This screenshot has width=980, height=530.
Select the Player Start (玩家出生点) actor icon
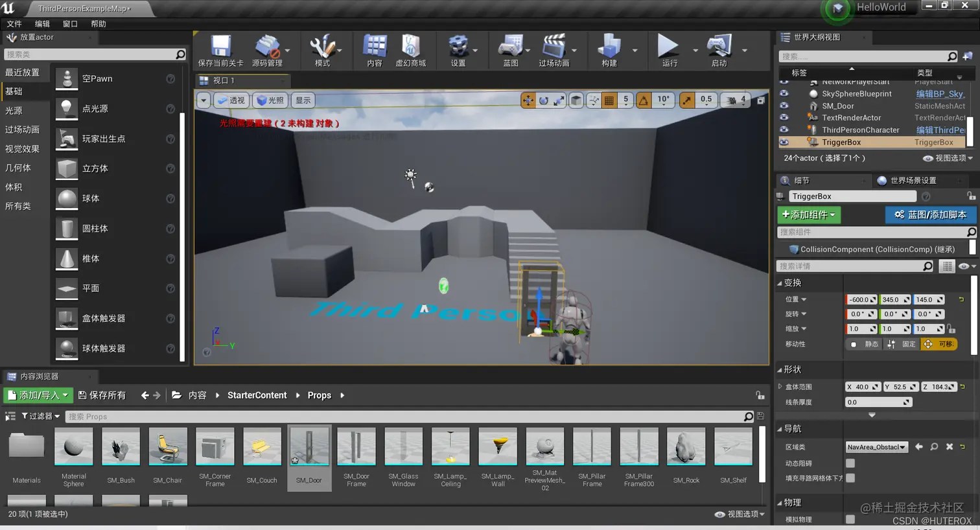pyautogui.click(x=67, y=139)
